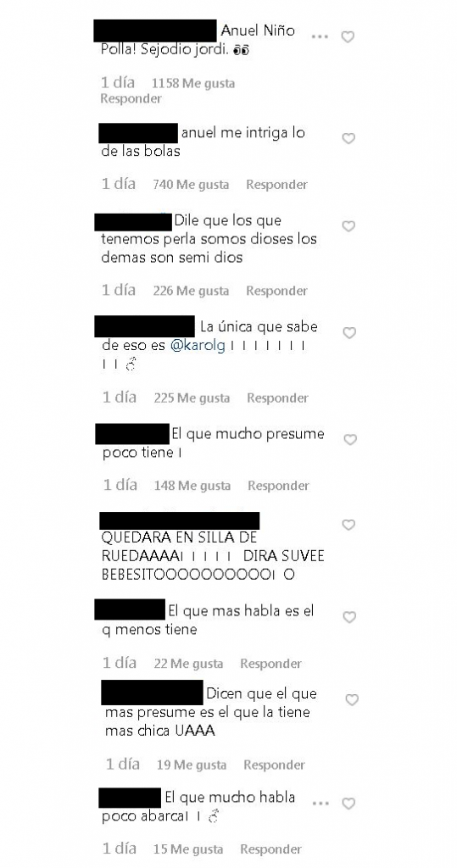
Task: Like the 'la tiene mas chica' comment
Action: (352, 700)
